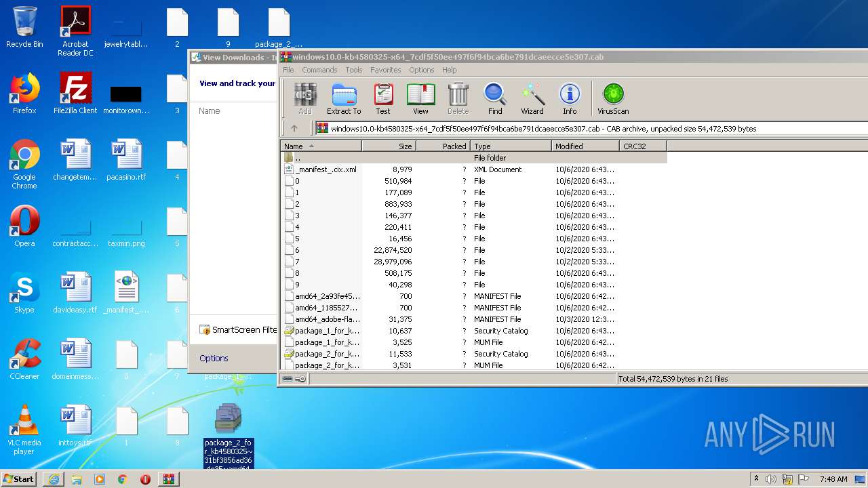The width and height of the screenshot is (868, 488).
Task: Select the package_2_for_kb4580325 desktop file
Action: (228, 435)
